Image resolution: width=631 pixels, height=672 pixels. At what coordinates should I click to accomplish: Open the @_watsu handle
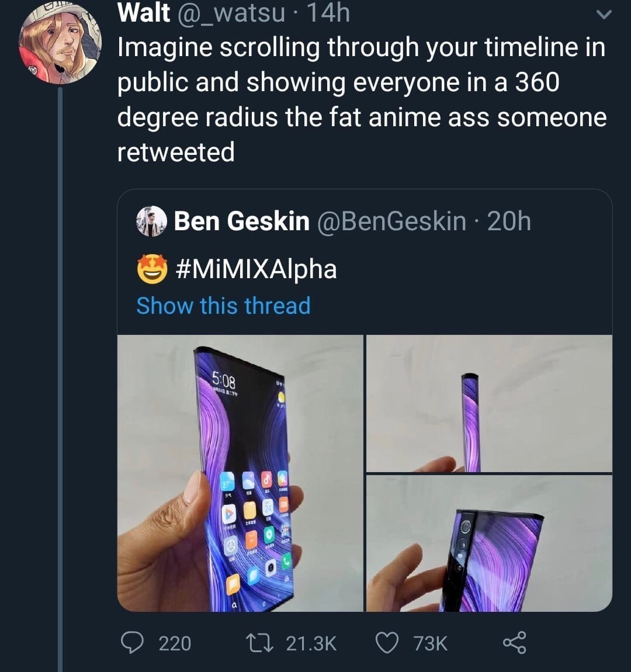pos(231,13)
